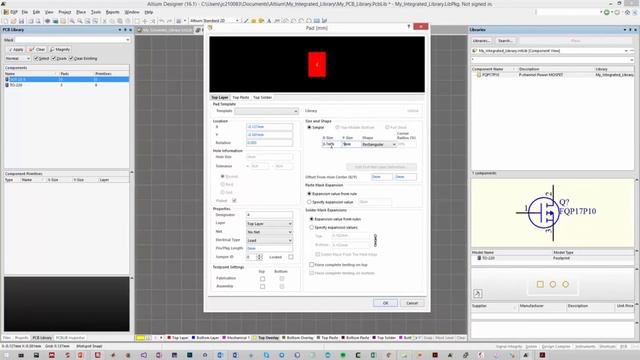The height and width of the screenshot is (360, 640).
Task: Open the Edit menu
Action: [36, 12]
